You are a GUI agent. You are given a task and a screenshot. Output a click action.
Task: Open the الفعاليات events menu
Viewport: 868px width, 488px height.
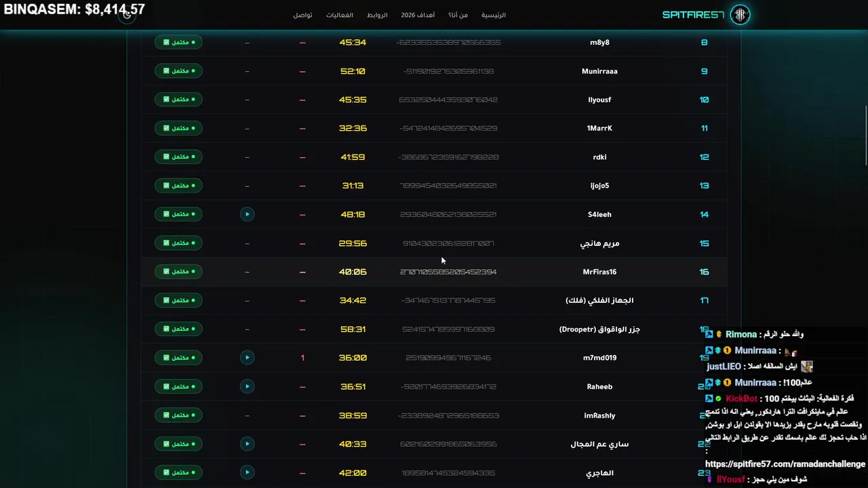click(339, 15)
